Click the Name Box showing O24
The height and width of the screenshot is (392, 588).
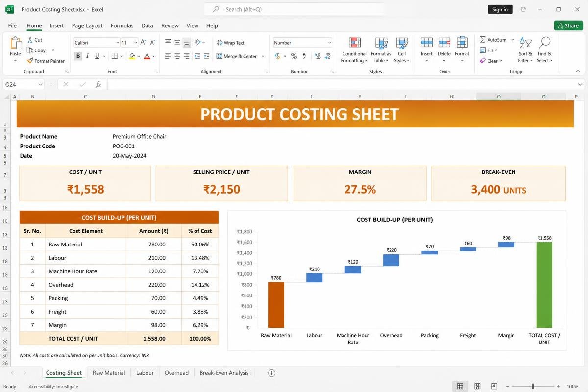tap(24, 84)
